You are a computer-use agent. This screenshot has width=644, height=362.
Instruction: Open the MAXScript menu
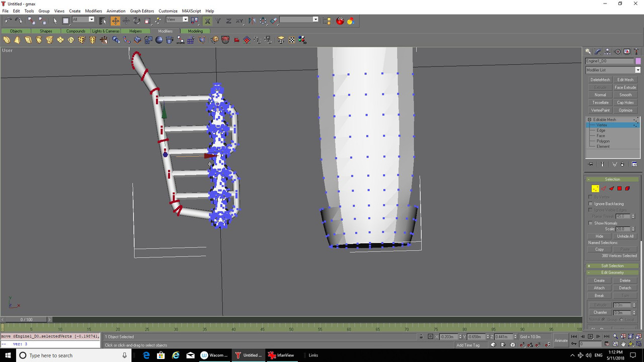click(191, 11)
